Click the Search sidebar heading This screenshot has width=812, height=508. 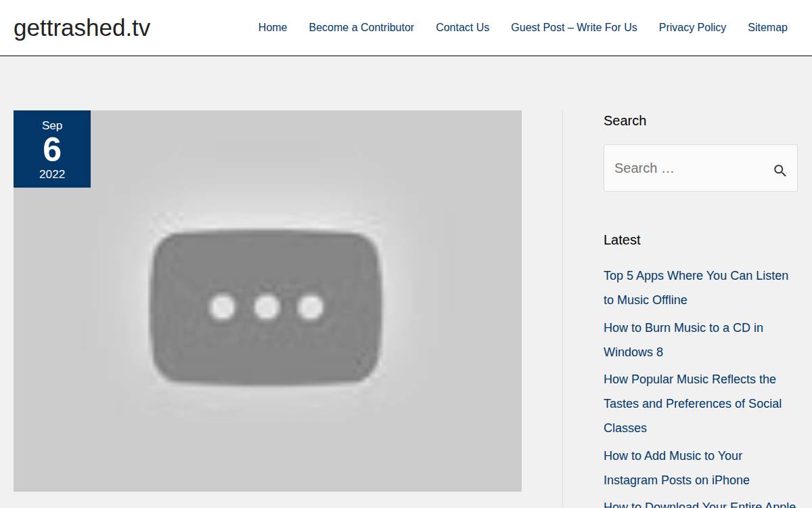625,121
